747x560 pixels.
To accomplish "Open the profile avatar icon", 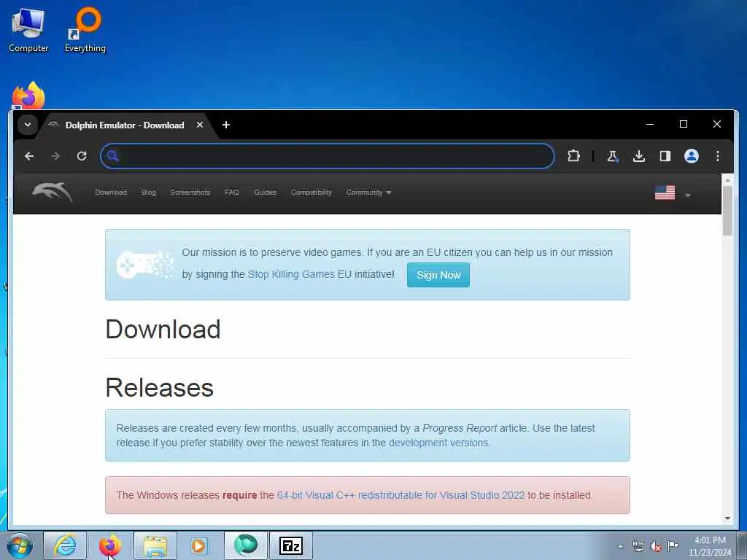I will click(692, 156).
